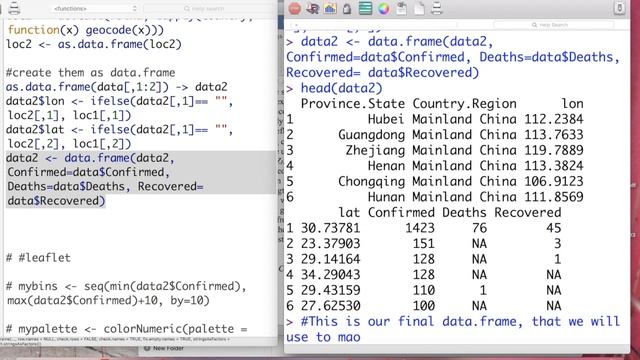This screenshot has width=640, height=360.
Task: Click the Guangdong row in console output
Action: coord(435,135)
